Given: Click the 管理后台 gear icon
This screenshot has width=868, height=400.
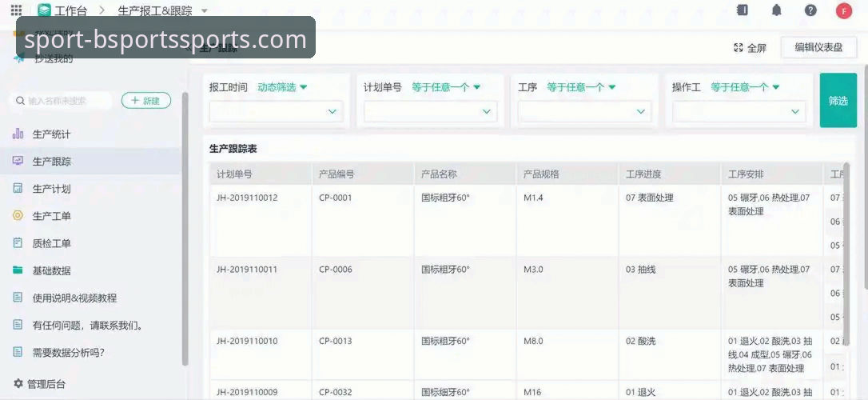Looking at the screenshot, I should 18,383.
